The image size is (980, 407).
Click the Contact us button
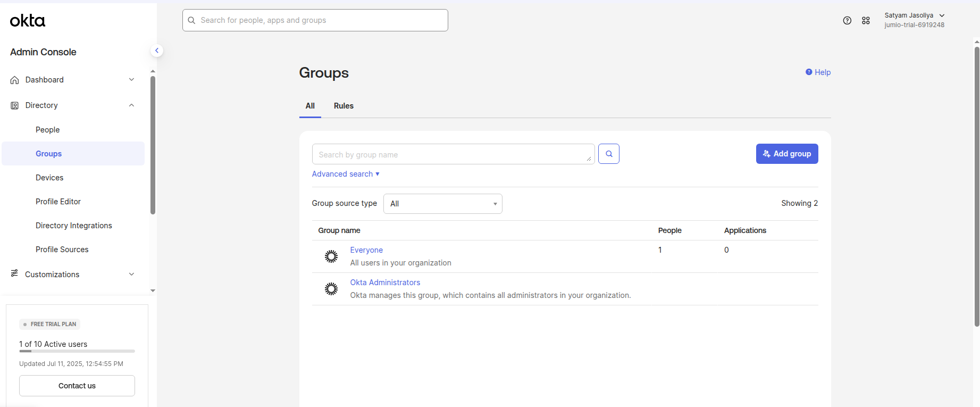tap(77, 386)
